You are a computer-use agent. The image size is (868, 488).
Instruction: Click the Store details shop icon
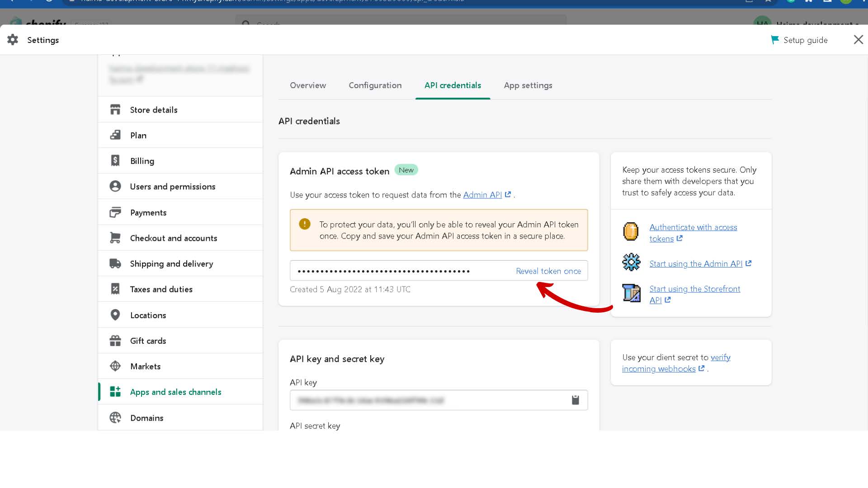click(115, 110)
